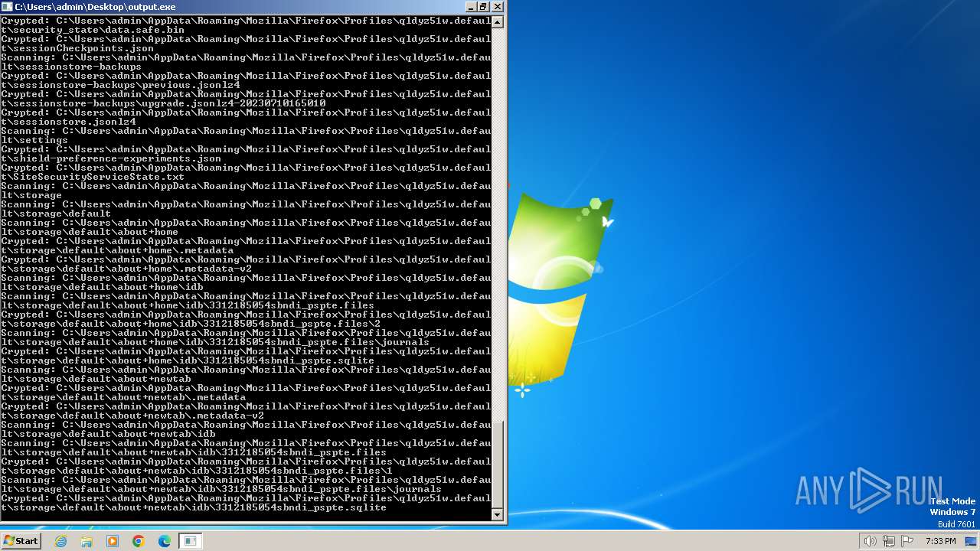Image resolution: width=980 pixels, height=551 pixels.
Task: Click the 'about+home\idb\3312185054sbndi_pspte.files\journals' line
Action: (215, 342)
